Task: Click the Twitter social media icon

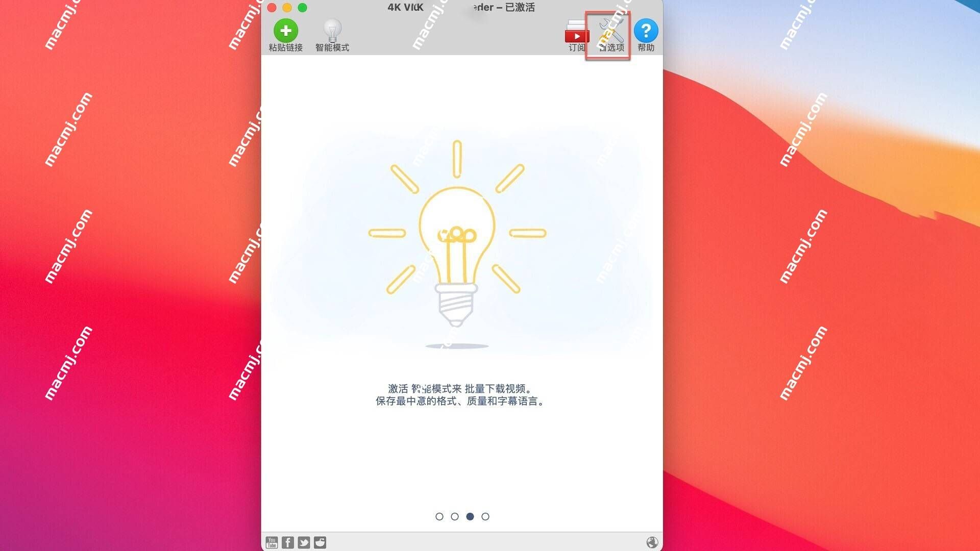Action: [304, 542]
